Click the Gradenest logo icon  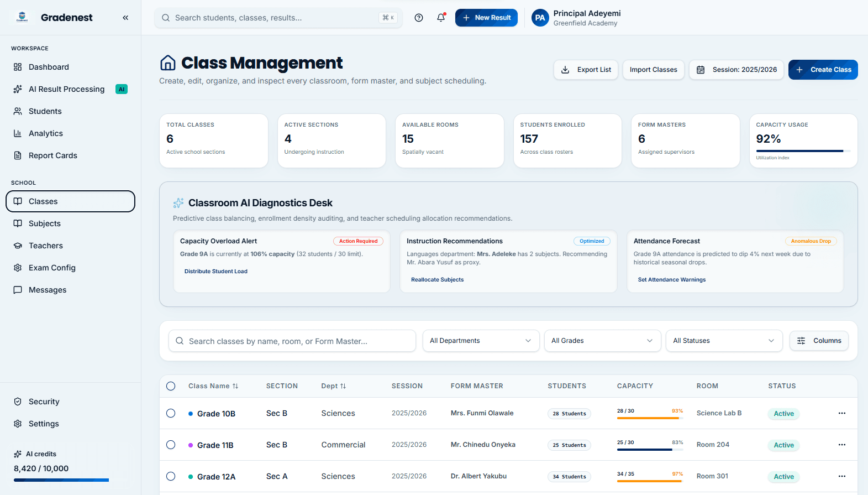[x=22, y=17]
